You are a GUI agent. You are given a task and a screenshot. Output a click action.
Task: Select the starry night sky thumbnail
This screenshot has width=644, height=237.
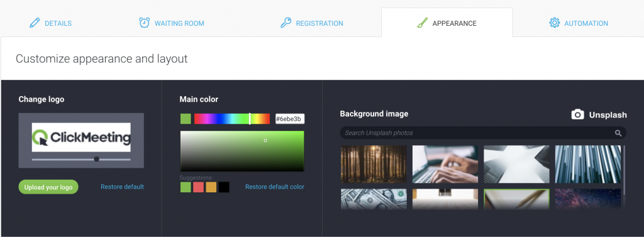pyautogui.click(x=588, y=199)
